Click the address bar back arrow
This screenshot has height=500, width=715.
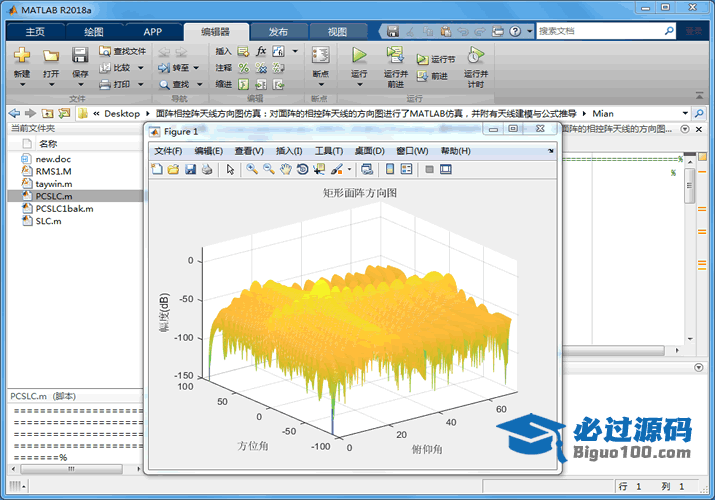pyautogui.click(x=14, y=113)
